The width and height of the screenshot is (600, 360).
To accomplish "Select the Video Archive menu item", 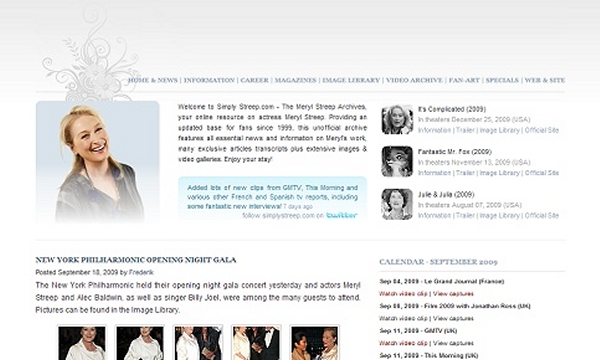I will pos(414,80).
